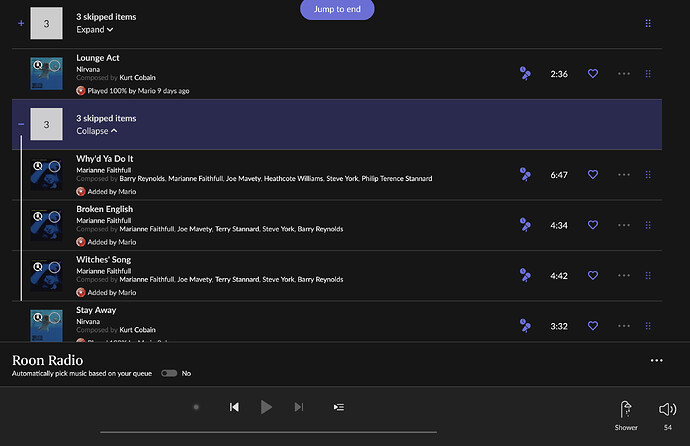This screenshot has height=446, width=690.
Task: Open volume control speaker icon
Action: [667, 409]
